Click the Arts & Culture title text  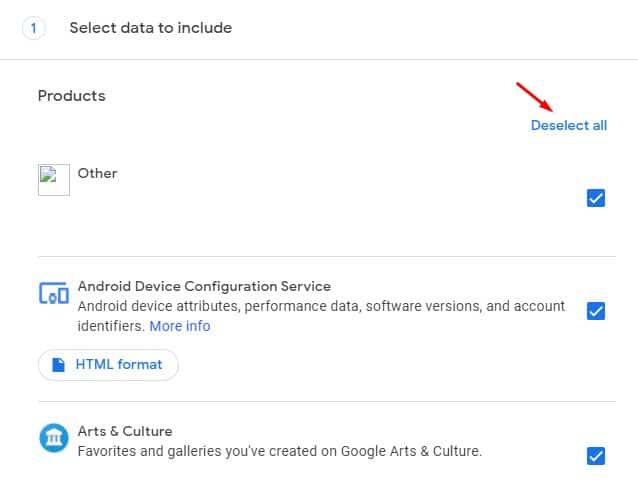tap(125, 431)
